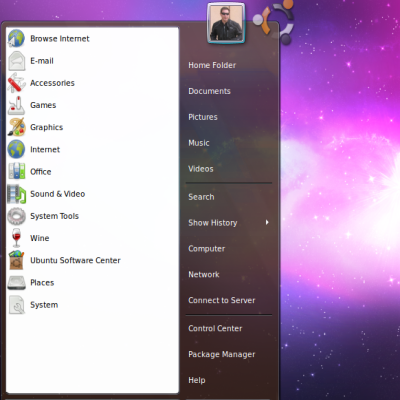Viewport: 400px width, 400px height.
Task: Choose Connect to Server
Action: pyautogui.click(x=222, y=300)
